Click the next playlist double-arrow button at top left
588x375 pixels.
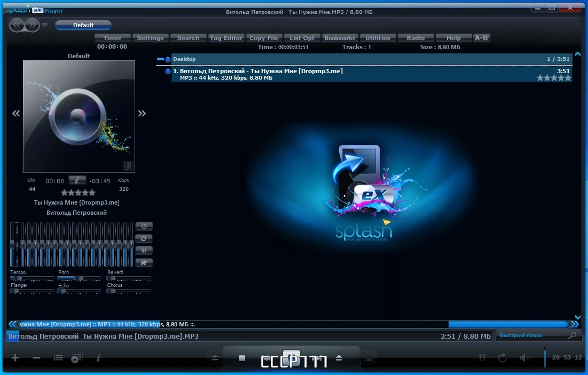[32, 25]
